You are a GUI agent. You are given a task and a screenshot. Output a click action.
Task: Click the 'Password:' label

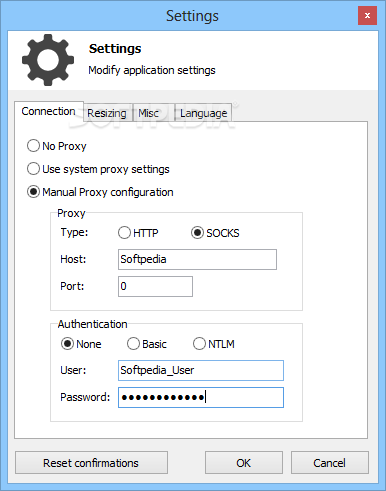point(85,397)
